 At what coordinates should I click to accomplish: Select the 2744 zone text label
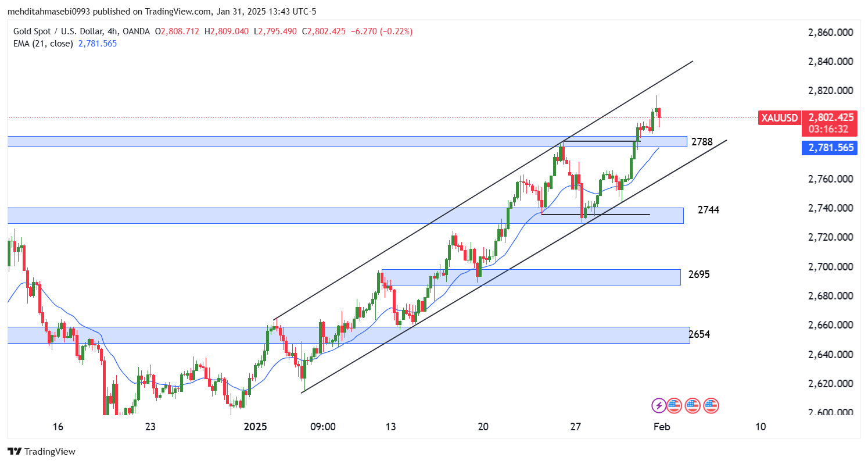(x=709, y=210)
